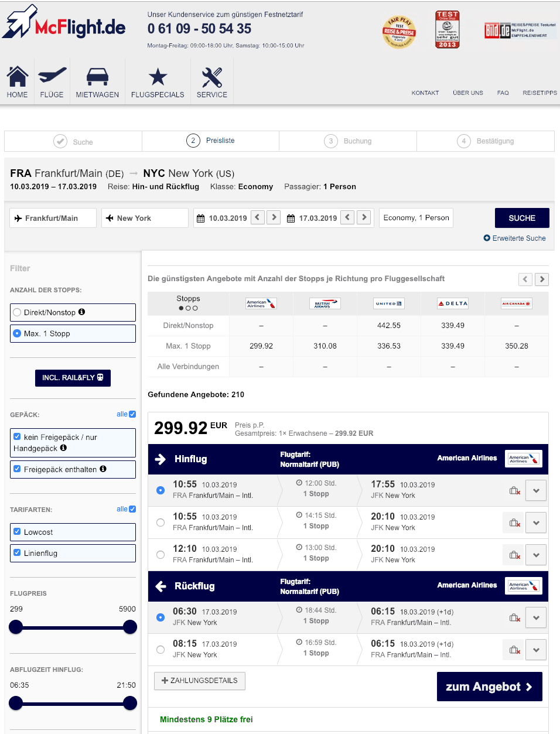The height and width of the screenshot is (734, 560).
Task: Click baggage icon on 08:15 return flight
Action: [x=515, y=650]
